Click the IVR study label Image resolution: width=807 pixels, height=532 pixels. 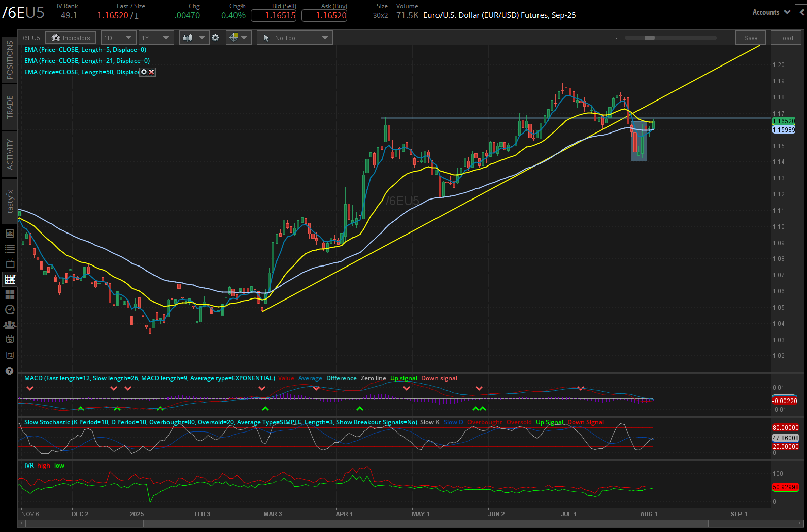(x=29, y=465)
